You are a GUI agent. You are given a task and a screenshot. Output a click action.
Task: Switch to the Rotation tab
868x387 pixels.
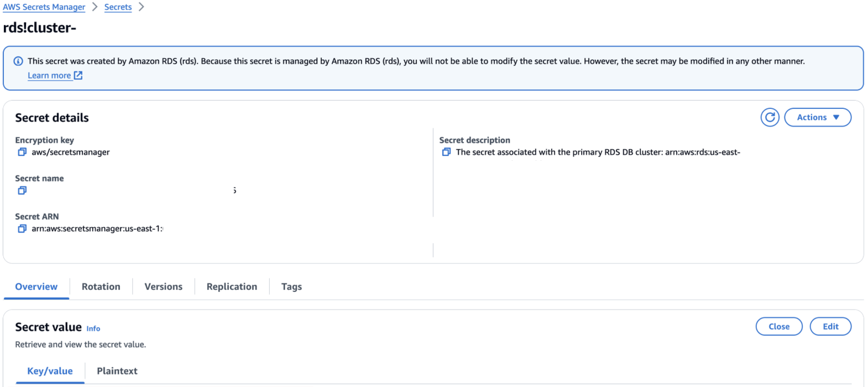tap(101, 286)
